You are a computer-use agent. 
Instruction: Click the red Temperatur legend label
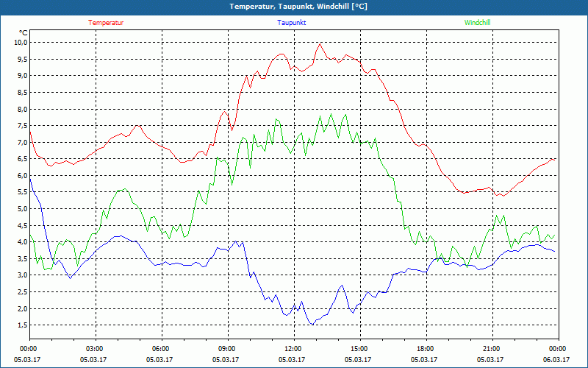pyautogui.click(x=106, y=23)
